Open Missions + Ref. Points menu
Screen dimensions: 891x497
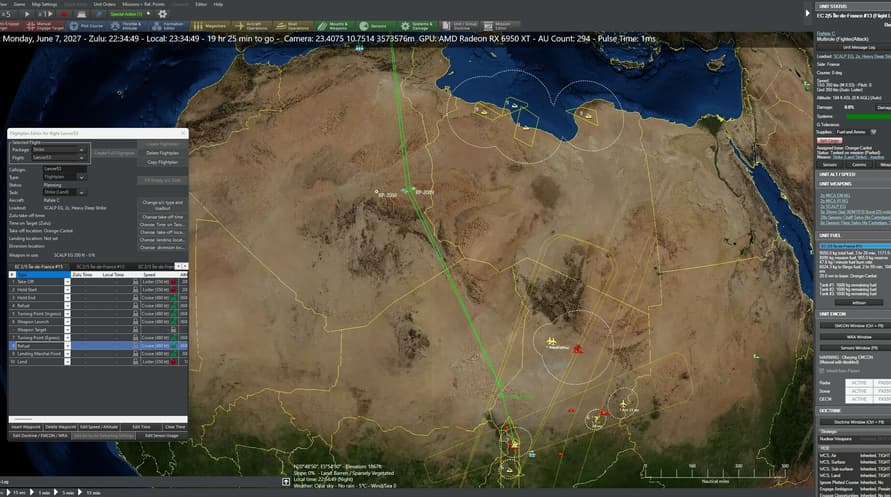coord(143,4)
